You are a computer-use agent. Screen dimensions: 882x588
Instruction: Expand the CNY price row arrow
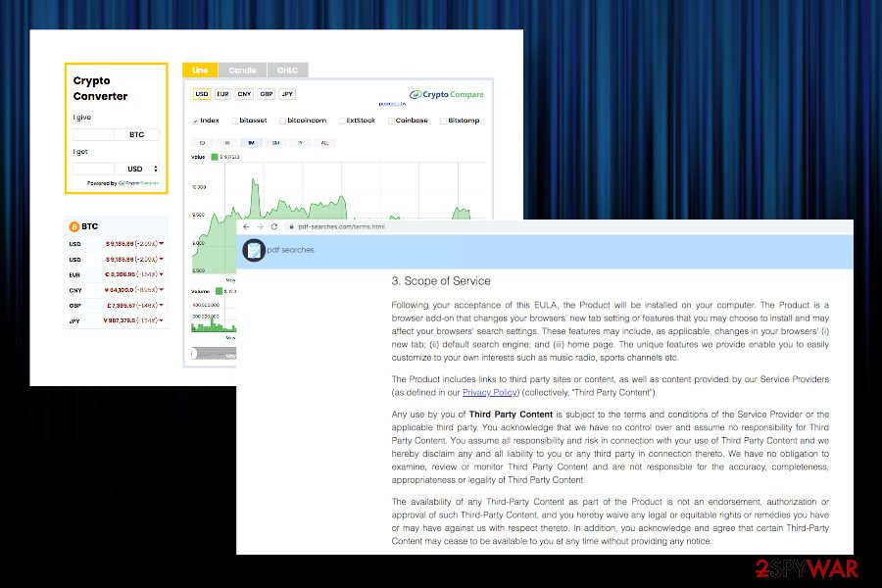(x=162, y=290)
